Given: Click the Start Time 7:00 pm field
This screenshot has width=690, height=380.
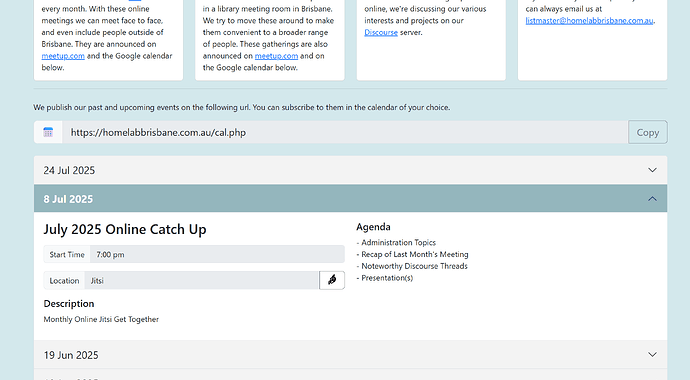Looking at the screenshot, I should click(x=217, y=254).
